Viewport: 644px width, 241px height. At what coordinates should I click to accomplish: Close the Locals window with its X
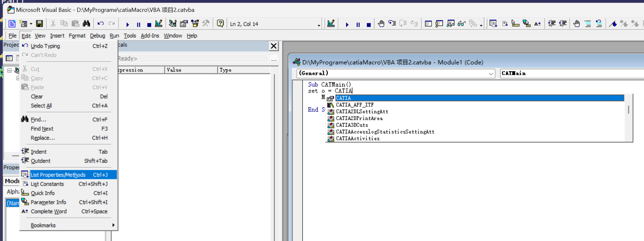pos(274,46)
